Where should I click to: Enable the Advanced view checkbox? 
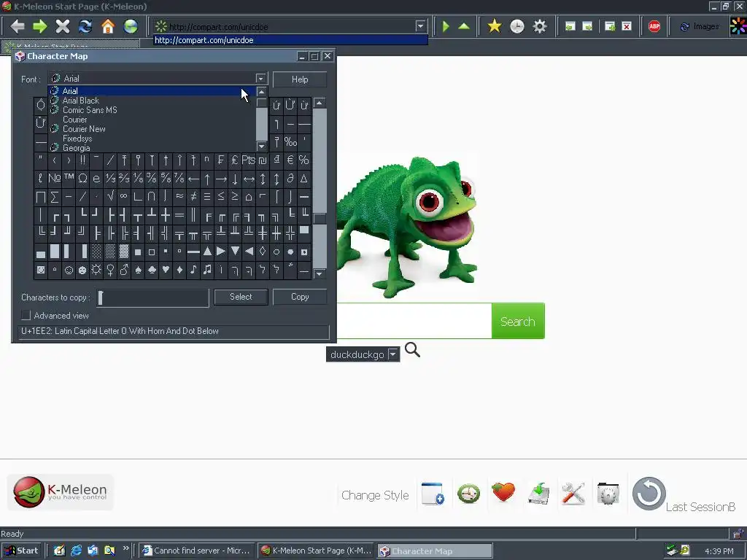click(x=26, y=315)
